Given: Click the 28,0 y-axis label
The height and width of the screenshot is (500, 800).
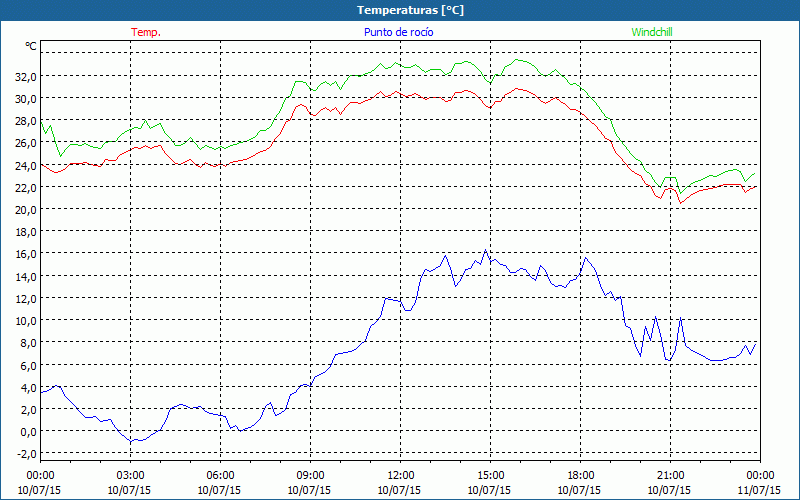Looking at the screenshot, I should coord(26,121).
